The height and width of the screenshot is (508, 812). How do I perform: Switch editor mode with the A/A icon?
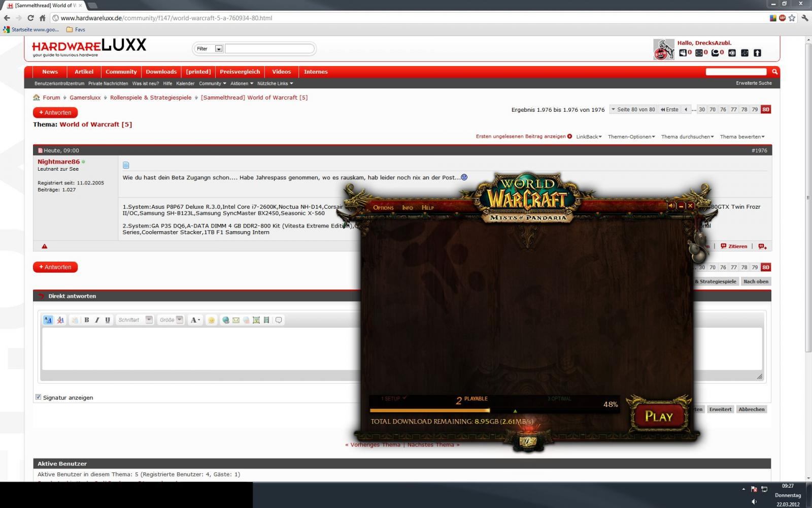[48, 320]
